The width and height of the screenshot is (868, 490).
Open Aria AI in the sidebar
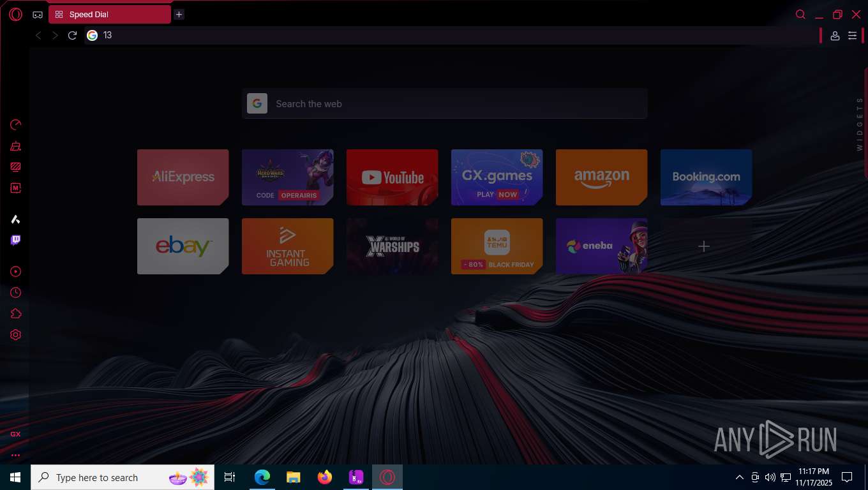click(15, 219)
